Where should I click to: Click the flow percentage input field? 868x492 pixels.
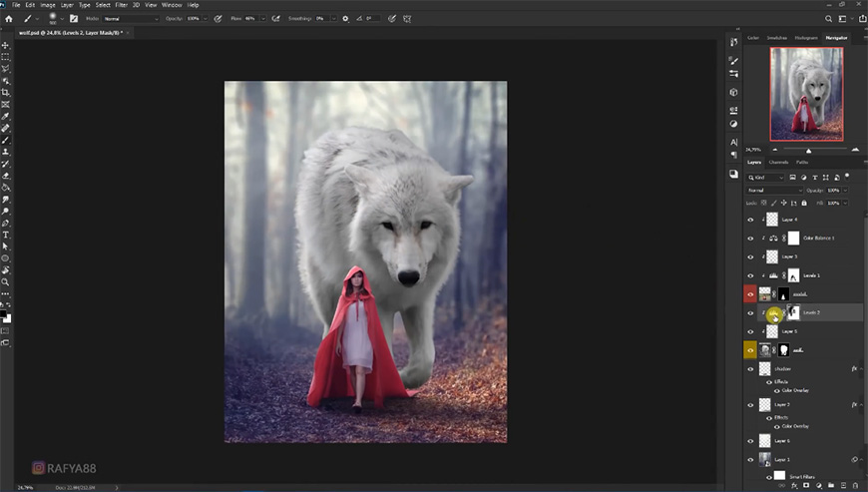[250, 19]
